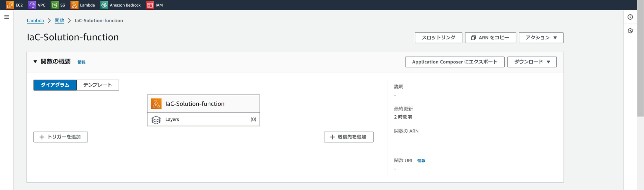Open 情報 link next to 関数 URL
Image resolution: width=644 pixels, height=190 pixels.
[421, 161]
